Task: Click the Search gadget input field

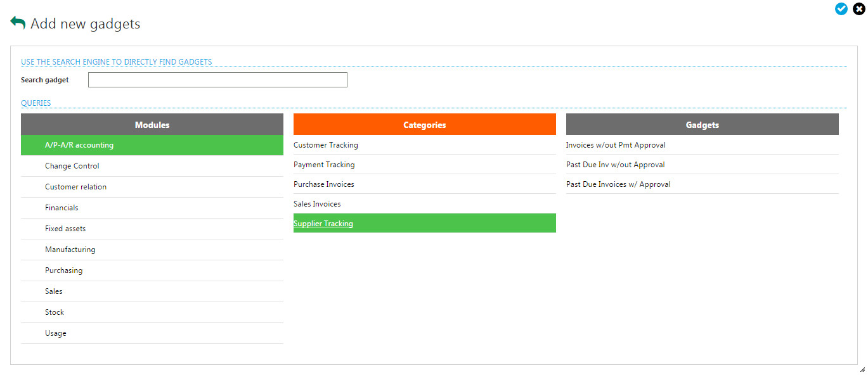Action: click(217, 80)
